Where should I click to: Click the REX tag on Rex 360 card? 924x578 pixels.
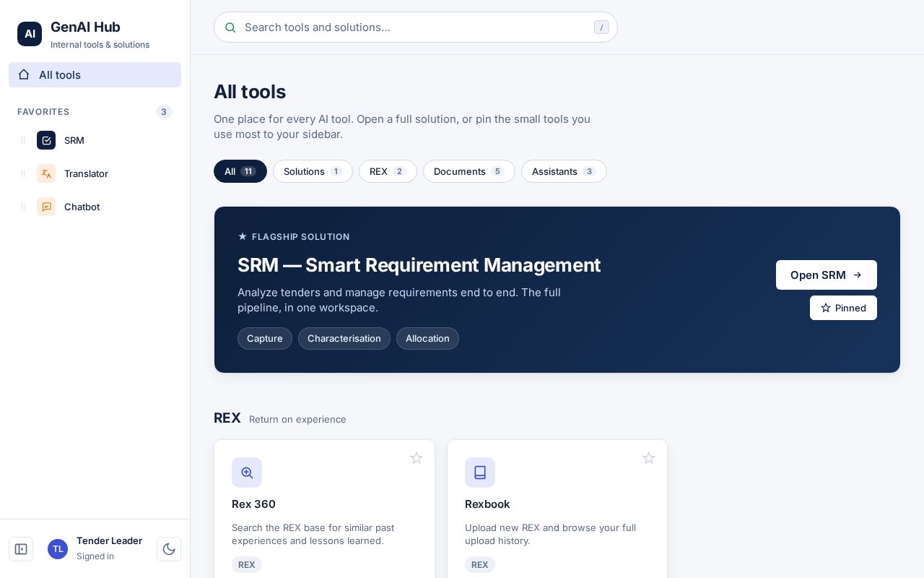(x=247, y=565)
